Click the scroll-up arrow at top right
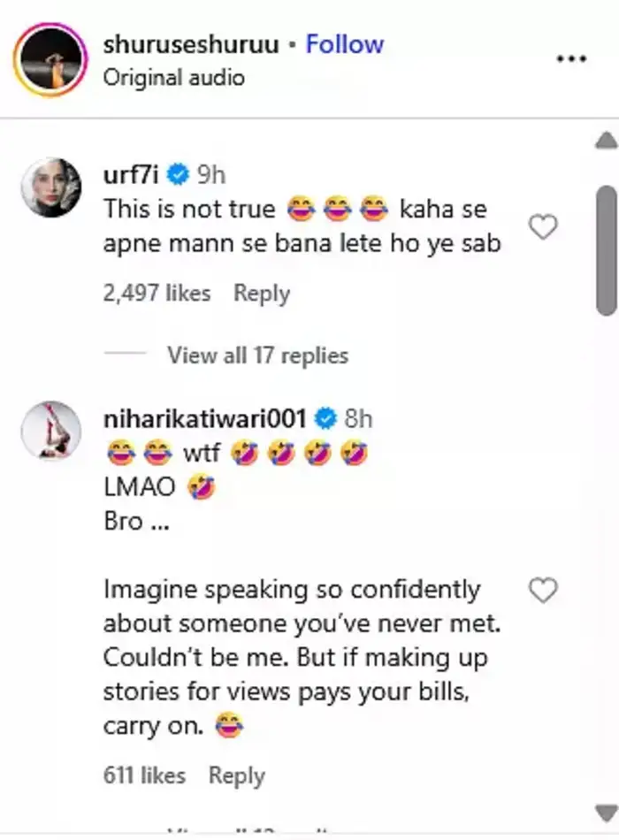Image resolution: width=619 pixels, height=840 pixels. [605, 141]
